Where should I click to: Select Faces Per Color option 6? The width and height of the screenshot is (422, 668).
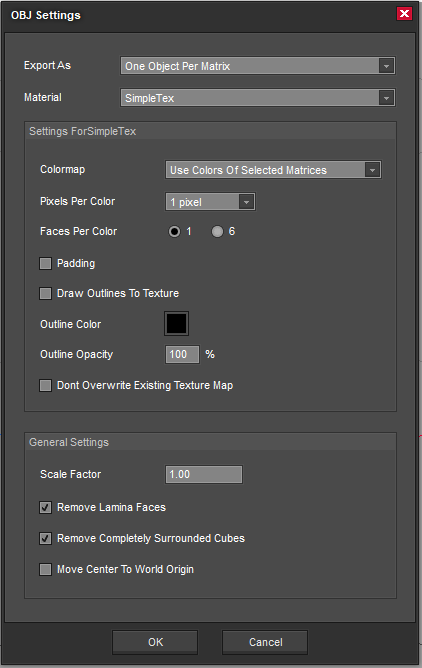click(217, 231)
